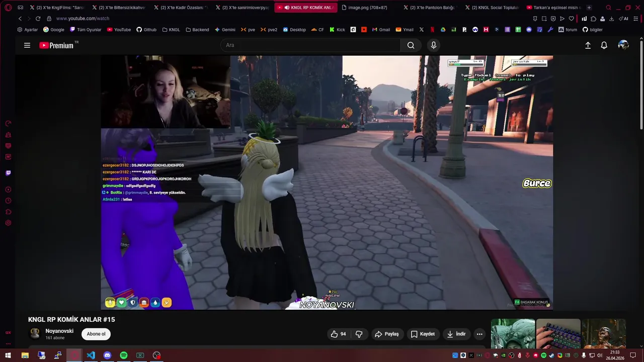Viewport: 644px width, 362px height.
Task: Click the YouTube search magnifier button
Action: pos(411,45)
